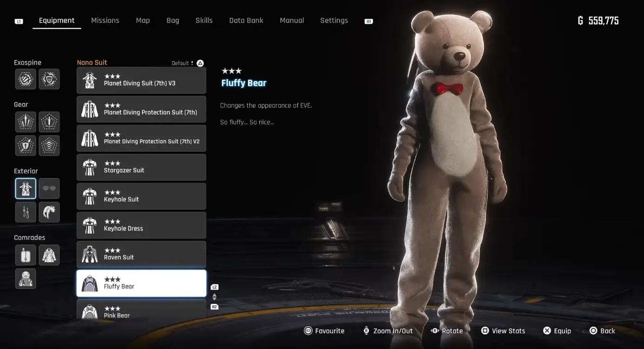This screenshot has width=644, height=349.
Task: Open the drone comrade slot
Action: (x=26, y=255)
